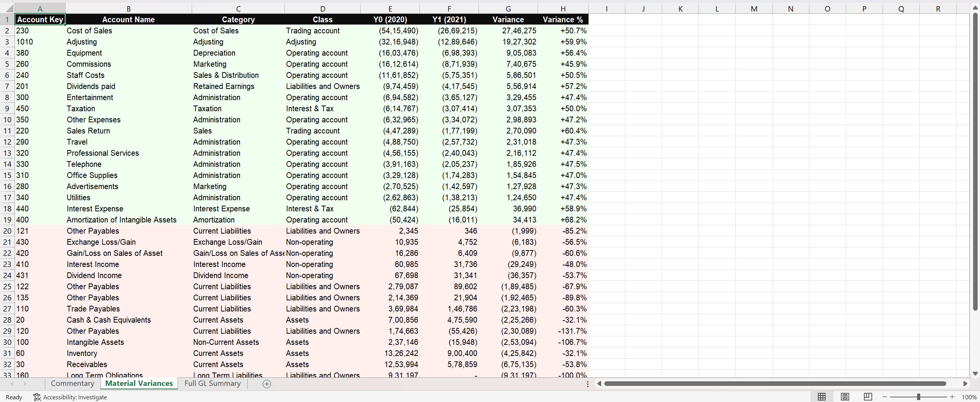The height and width of the screenshot is (402, 980).
Task: Select column A header
Action: coord(40,8)
